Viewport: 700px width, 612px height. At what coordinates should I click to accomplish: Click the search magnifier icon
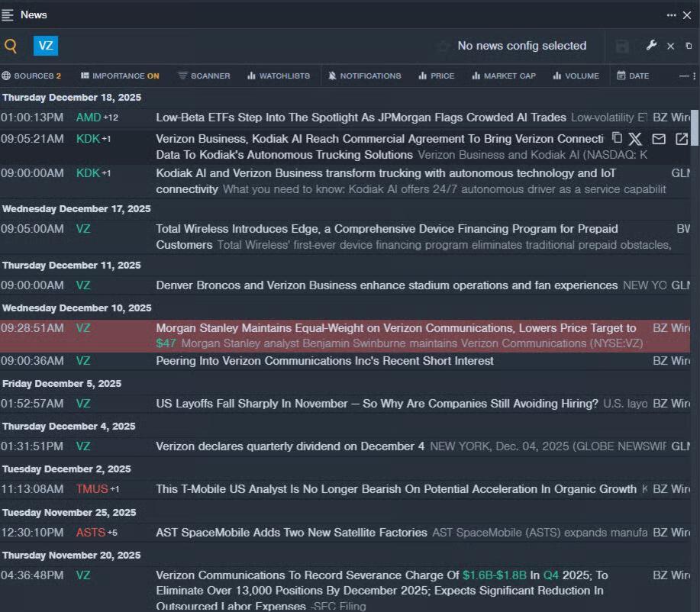tap(11, 46)
